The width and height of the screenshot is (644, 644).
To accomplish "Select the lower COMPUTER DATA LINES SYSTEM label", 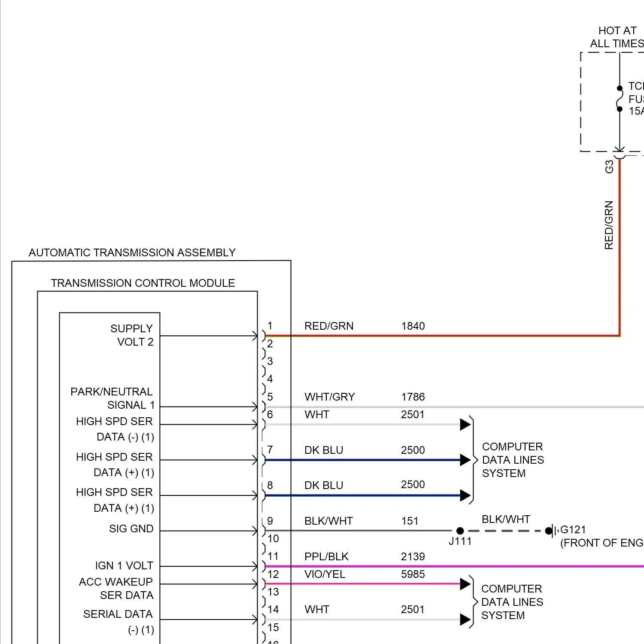I will (x=512, y=602).
